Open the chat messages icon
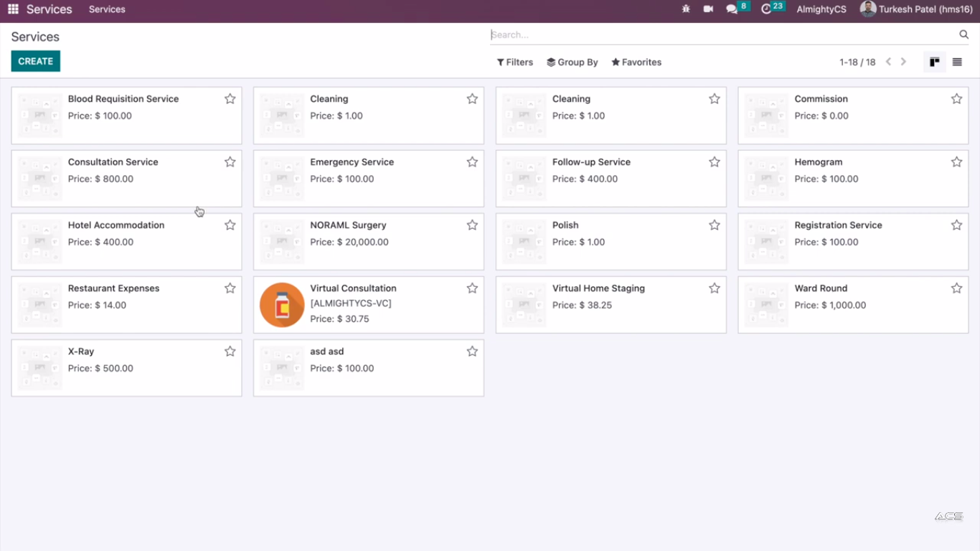The height and width of the screenshot is (551, 980). 732,9
